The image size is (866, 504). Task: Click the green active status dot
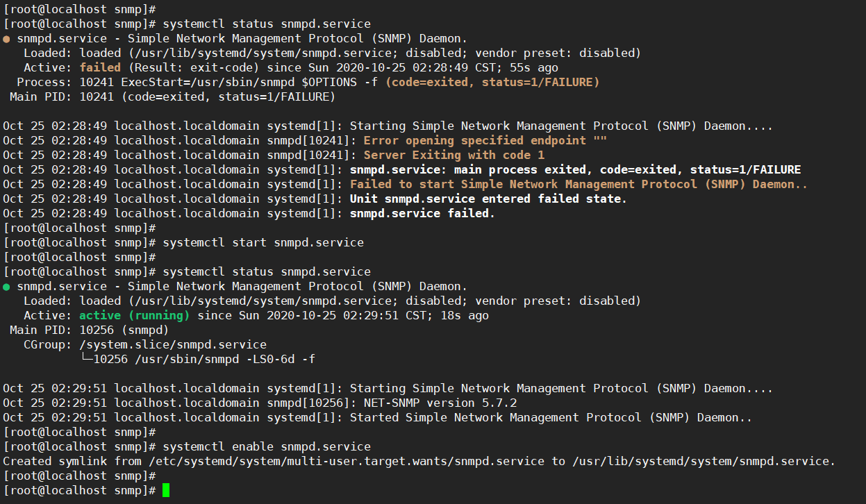pyautogui.click(x=6, y=286)
